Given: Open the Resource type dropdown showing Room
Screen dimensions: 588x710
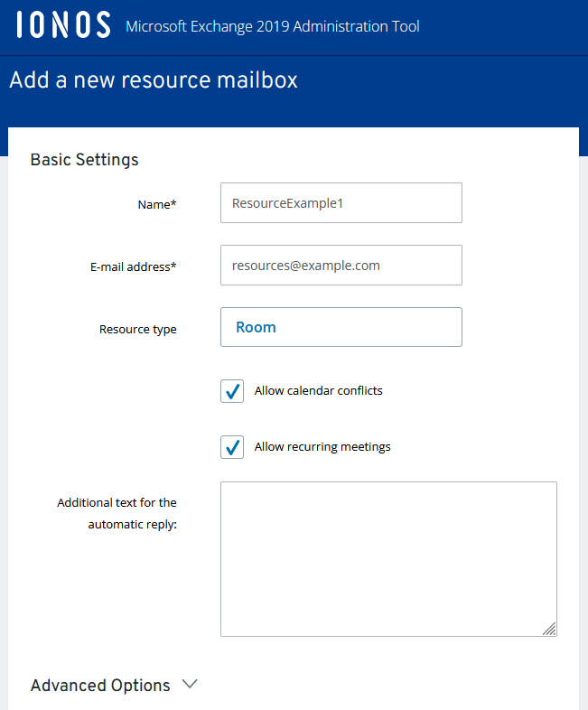Looking at the screenshot, I should tap(341, 327).
